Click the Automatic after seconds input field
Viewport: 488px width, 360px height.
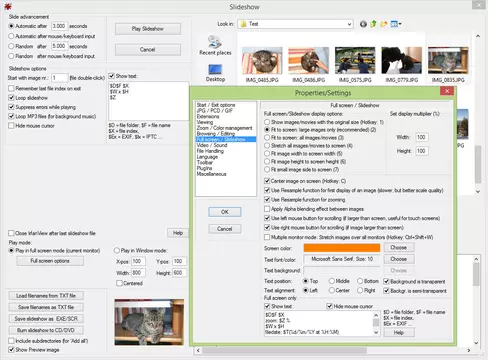point(59,26)
